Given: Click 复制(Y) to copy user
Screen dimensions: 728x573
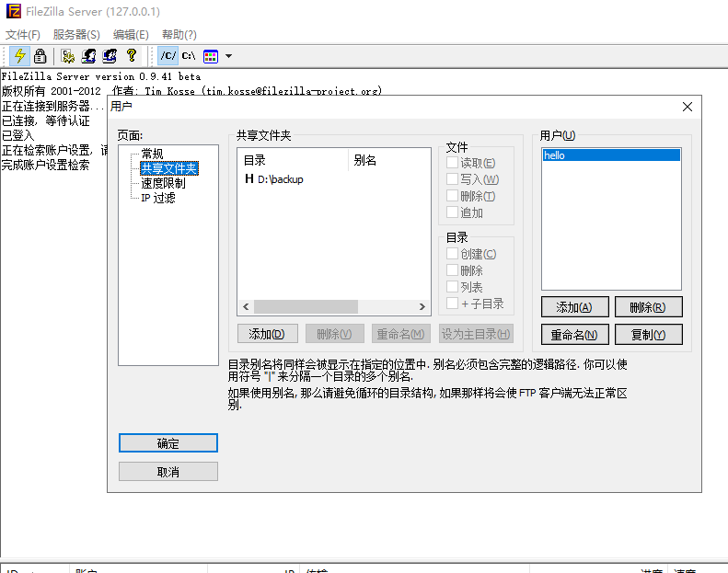Looking at the screenshot, I should tap(648, 335).
